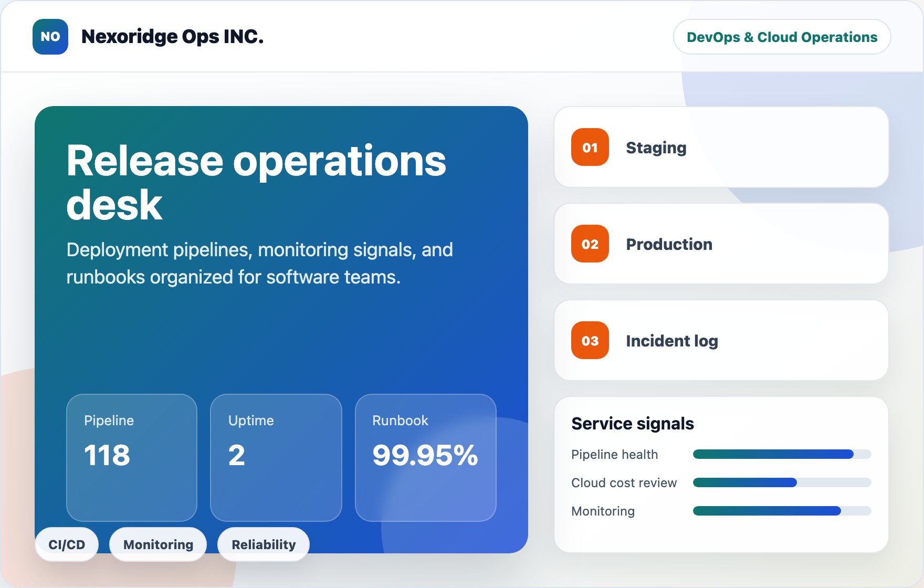
Task: Click the Pipeline health label
Action: point(614,454)
